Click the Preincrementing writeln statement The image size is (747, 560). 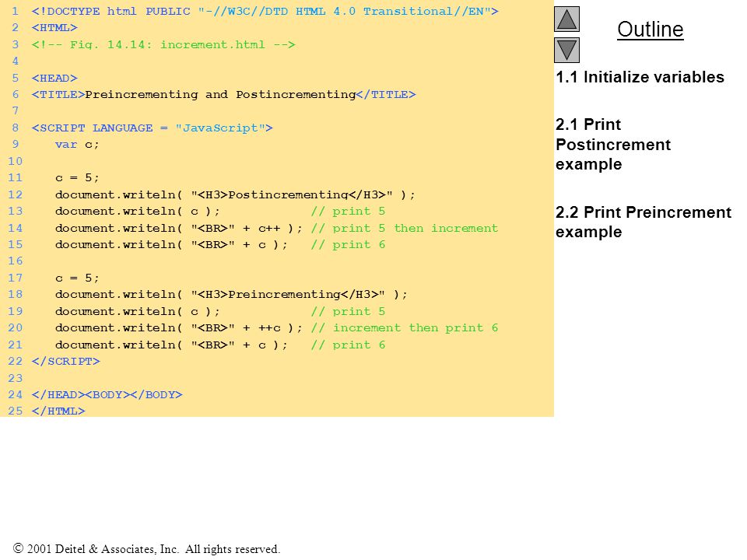point(231,294)
